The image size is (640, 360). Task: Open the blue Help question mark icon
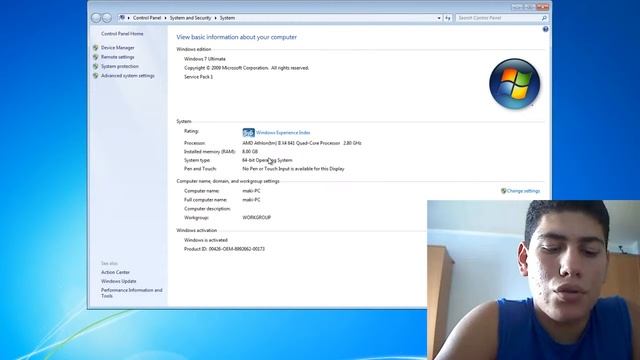[x=545, y=29]
